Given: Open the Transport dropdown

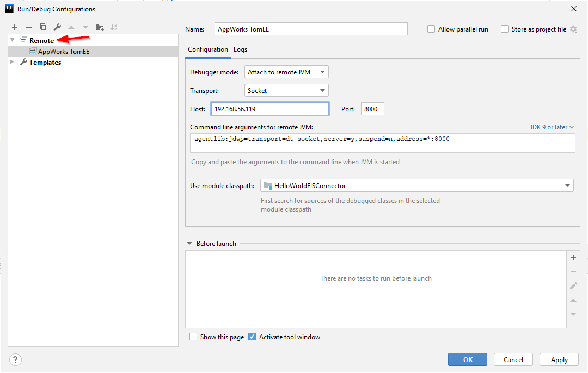Looking at the screenshot, I should (286, 91).
